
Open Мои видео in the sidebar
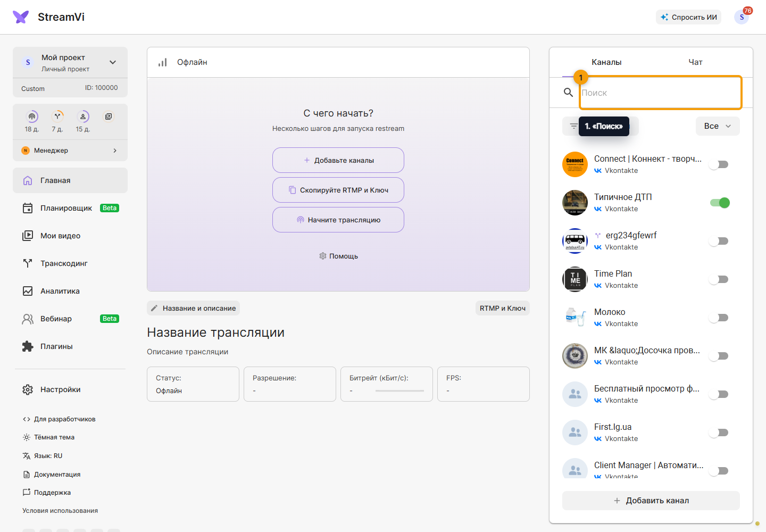[70, 236]
